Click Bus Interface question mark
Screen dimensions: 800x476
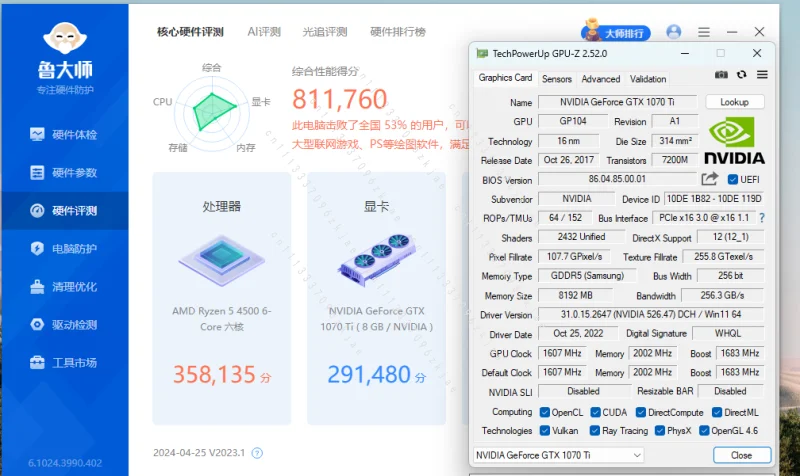(762, 218)
